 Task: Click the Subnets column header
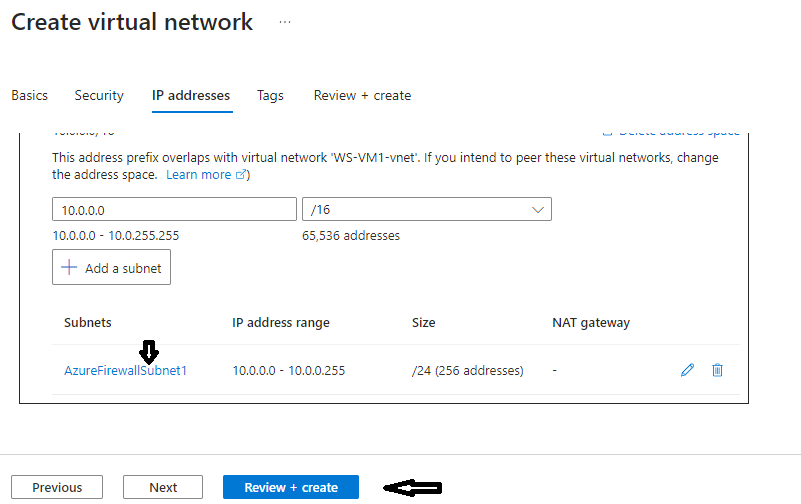tap(88, 323)
